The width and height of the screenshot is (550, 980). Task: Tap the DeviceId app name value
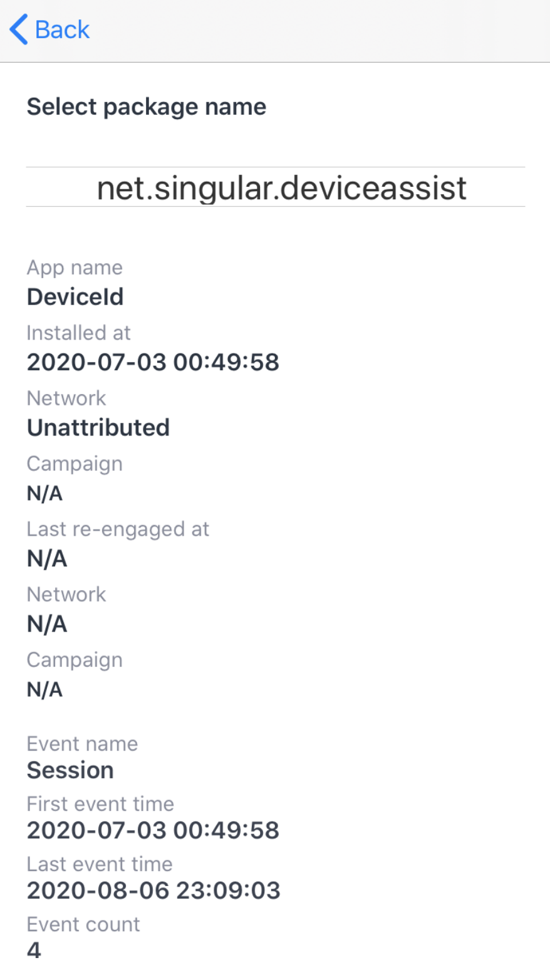coord(75,297)
